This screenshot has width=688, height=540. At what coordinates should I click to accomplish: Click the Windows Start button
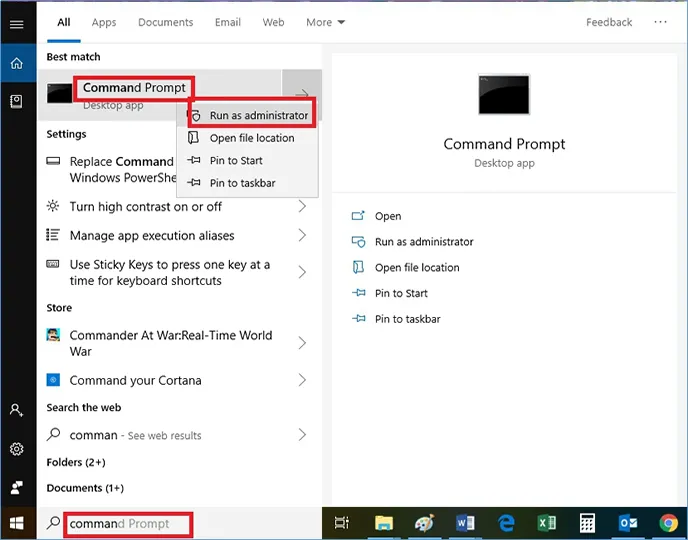point(17,523)
